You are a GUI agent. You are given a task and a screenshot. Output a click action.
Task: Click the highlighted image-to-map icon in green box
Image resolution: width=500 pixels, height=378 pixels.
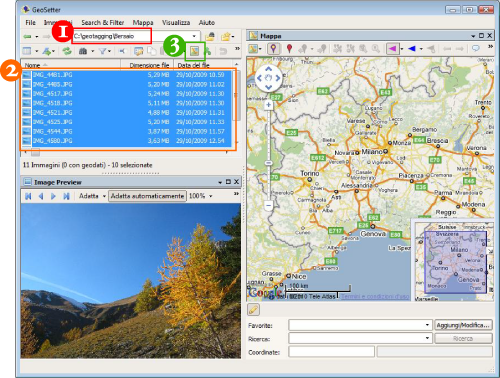[x=195, y=51]
